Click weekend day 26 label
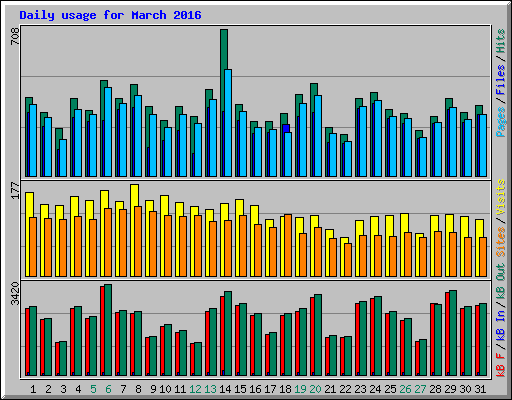Screen dimensions: 512x400 [405, 389]
